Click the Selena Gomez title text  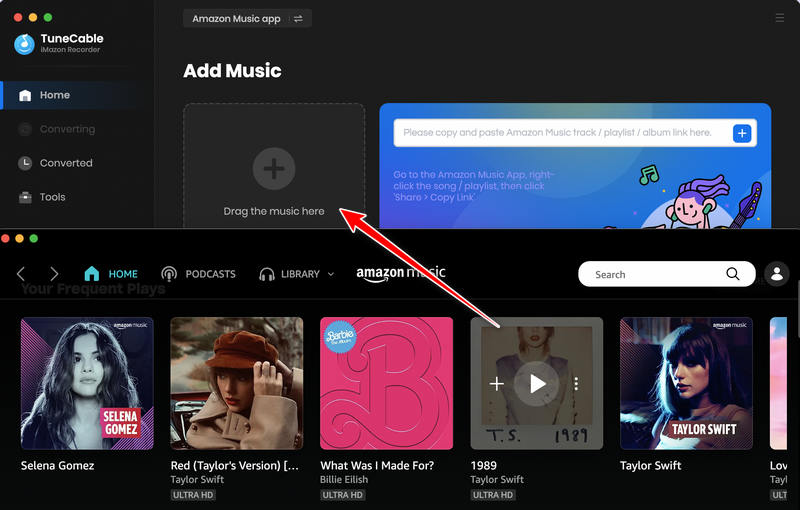58,466
